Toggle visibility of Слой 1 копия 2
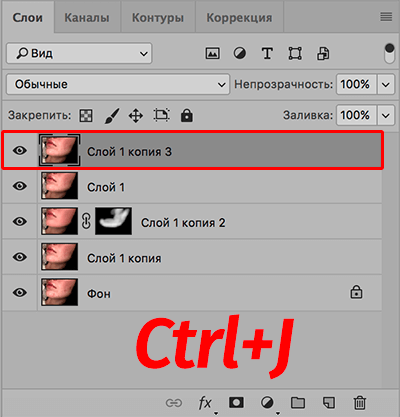 tap(20, 221)
